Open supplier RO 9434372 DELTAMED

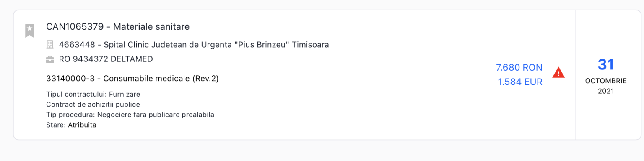pos(106,59)
